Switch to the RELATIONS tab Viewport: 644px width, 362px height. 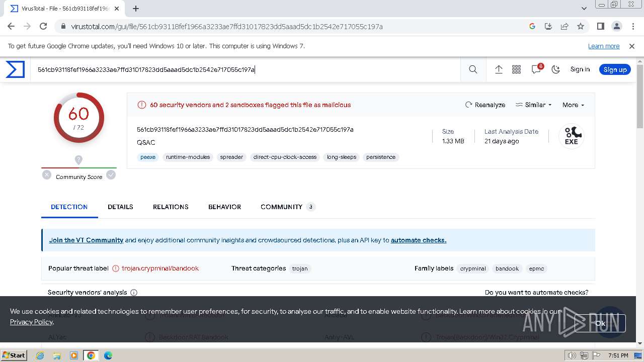171,207
